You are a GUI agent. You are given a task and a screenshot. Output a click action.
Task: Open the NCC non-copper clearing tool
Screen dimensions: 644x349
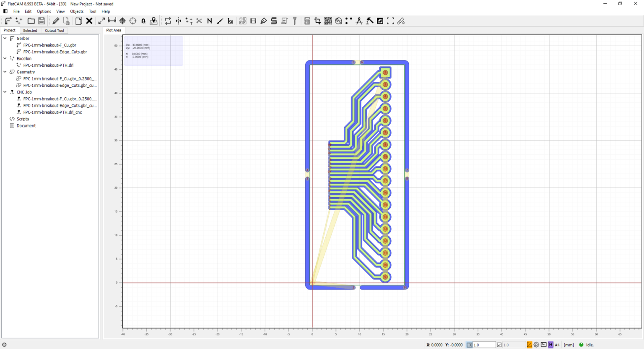pyautogui.click(x=209, y=21)
